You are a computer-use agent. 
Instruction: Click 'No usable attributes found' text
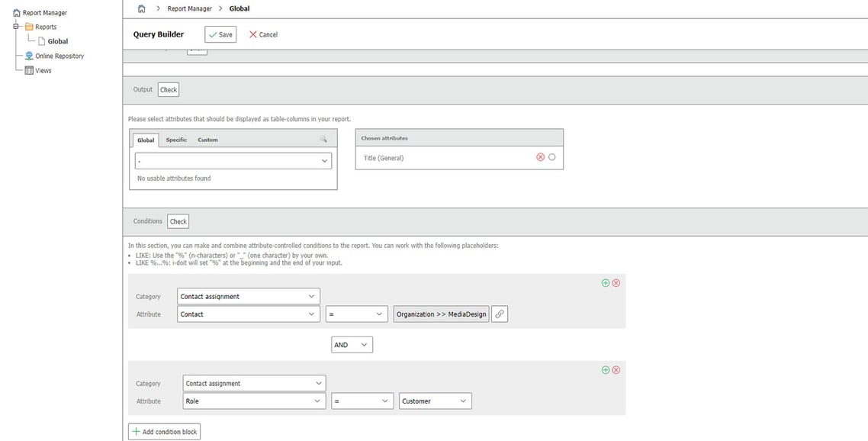coord(174,179)
